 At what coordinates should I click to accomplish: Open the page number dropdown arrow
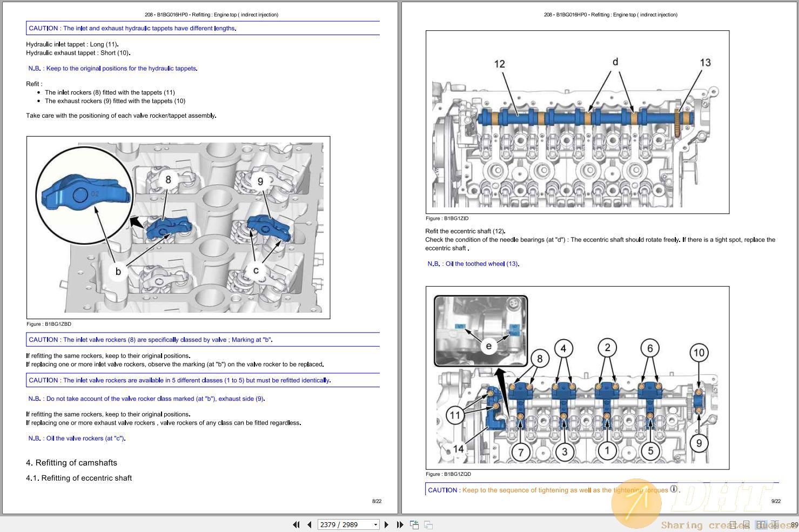(x=375, y=524)
